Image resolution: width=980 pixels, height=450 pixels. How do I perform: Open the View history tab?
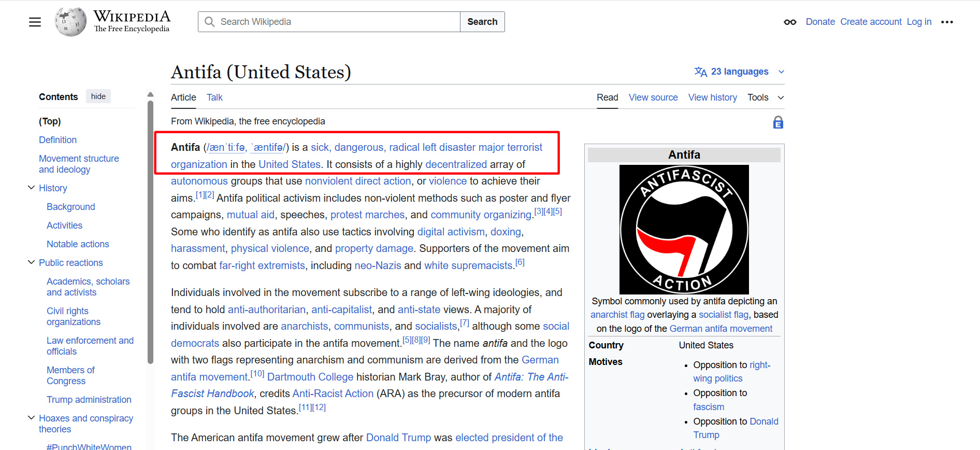pyautogui.click(x=712, y=97)
